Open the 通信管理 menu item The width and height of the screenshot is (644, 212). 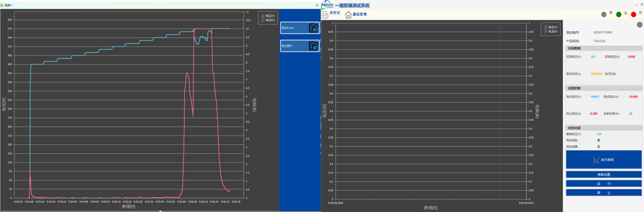point(360,15)
